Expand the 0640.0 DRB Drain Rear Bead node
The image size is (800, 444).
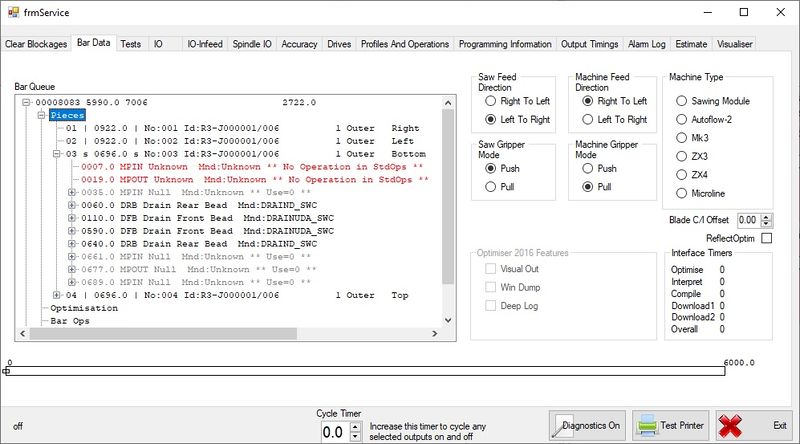click(x=72, y=244)
